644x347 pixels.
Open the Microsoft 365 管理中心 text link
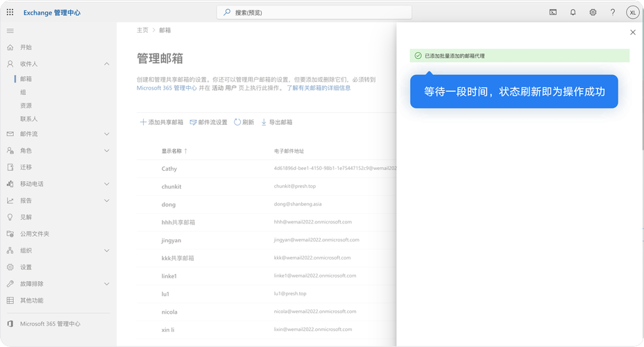pyautogui.click(x=167, y=88)
